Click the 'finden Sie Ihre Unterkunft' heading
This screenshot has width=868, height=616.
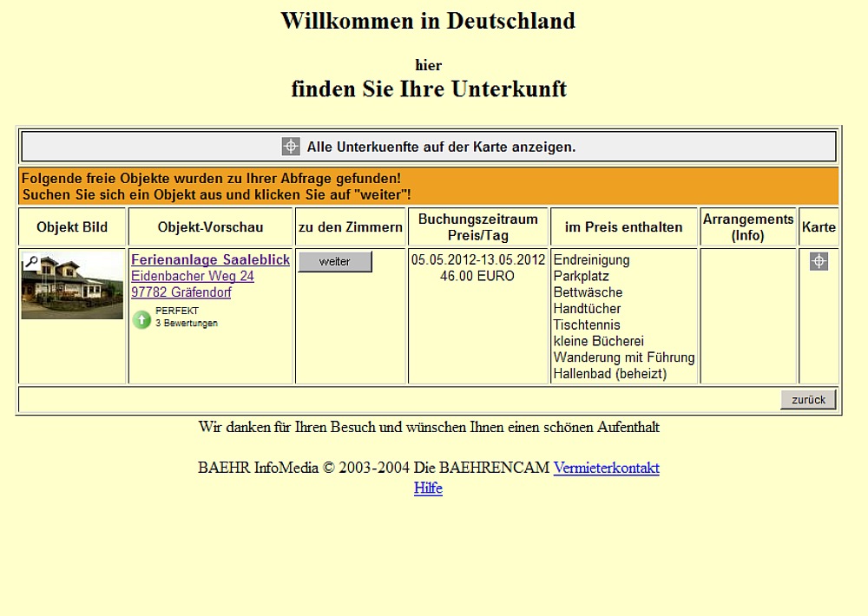429,88
